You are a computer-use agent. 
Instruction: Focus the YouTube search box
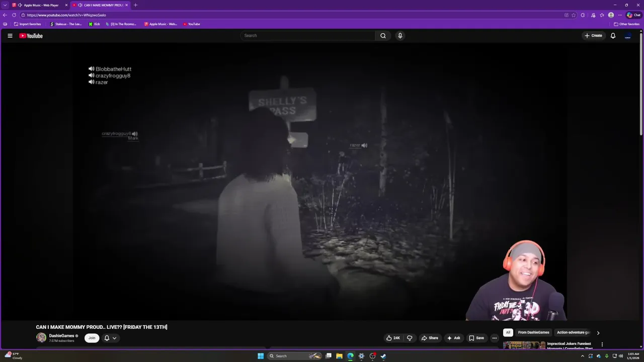307,36
